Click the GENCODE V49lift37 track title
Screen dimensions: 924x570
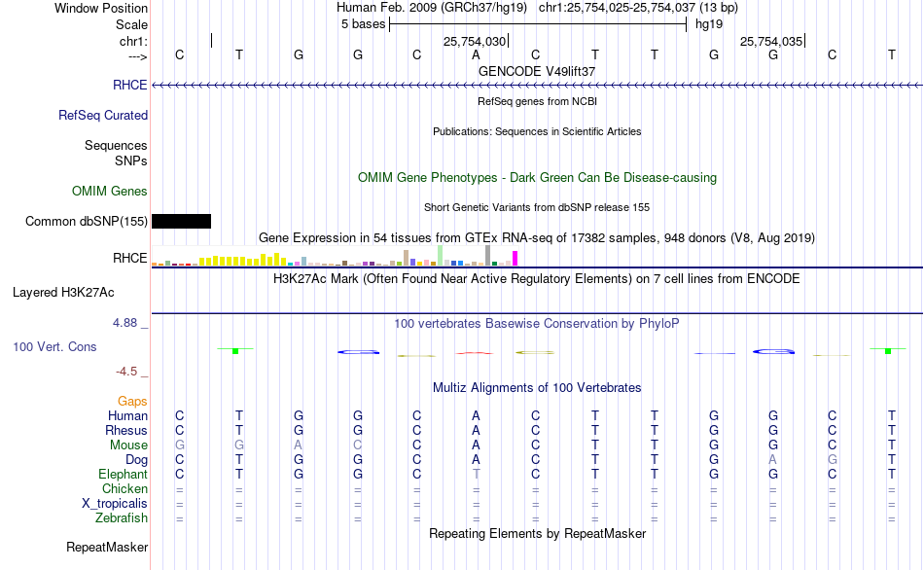(x=537, y=71)
